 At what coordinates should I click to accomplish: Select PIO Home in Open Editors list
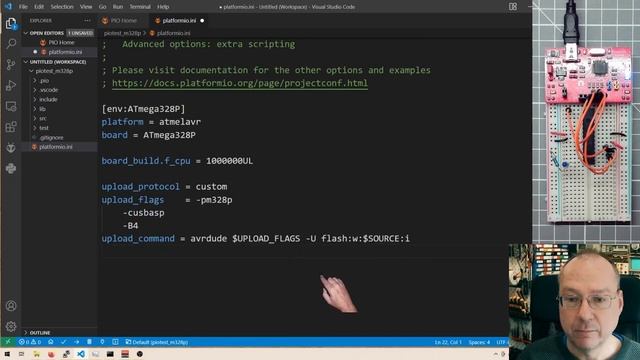coord(61,42)
